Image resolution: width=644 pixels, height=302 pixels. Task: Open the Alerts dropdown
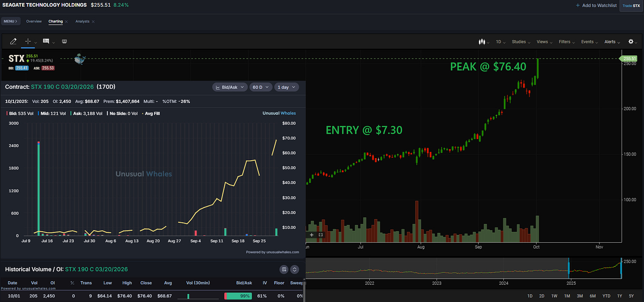[x=612, y=42]
